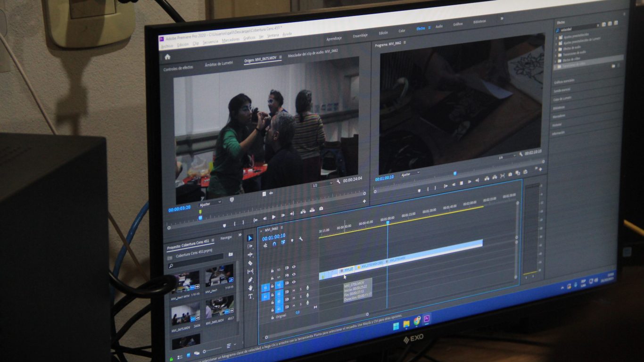Mute audio track A1
This screenshot has width=644, height=362.
(x=294, y=291)
